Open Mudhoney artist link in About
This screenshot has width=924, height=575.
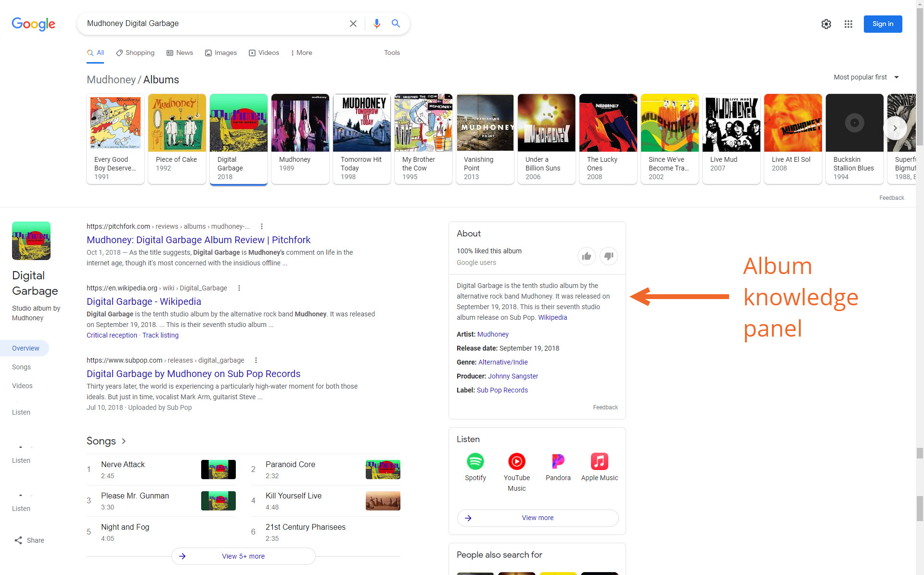click(x=493, y=334)
